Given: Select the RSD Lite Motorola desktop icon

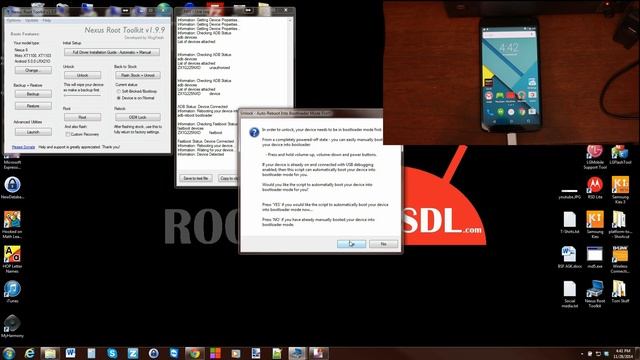Looking at the screenshot, I should (x=595, y=188).
